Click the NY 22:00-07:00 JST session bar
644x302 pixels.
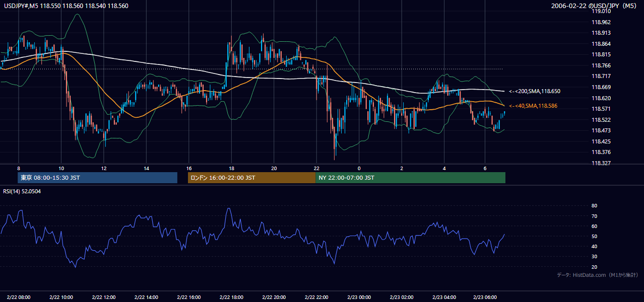[x=410, y=178]
